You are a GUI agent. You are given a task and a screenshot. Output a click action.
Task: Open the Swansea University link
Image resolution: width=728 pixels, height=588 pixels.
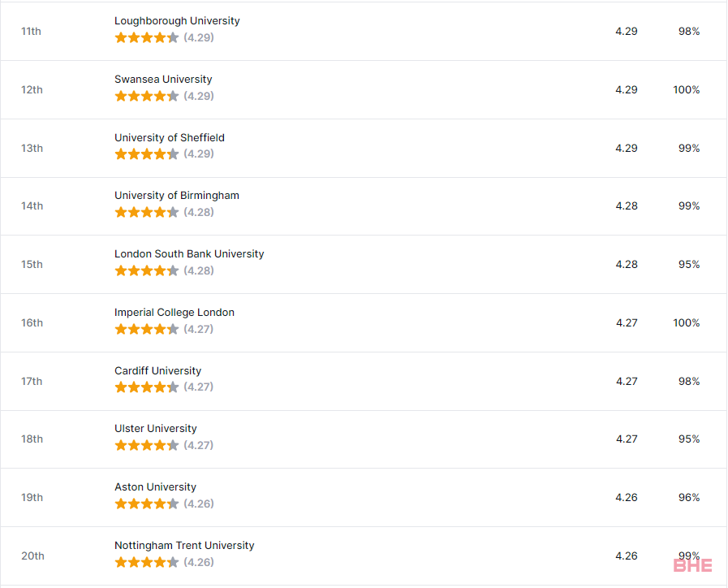163,80
